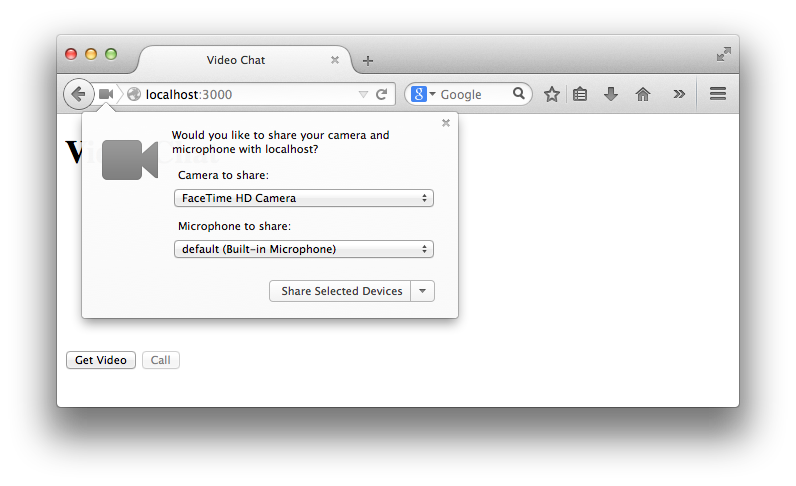Click the camera sharing indicator in address bar
The height and width of the screenshot is (486, 796).
coord(106,94)
